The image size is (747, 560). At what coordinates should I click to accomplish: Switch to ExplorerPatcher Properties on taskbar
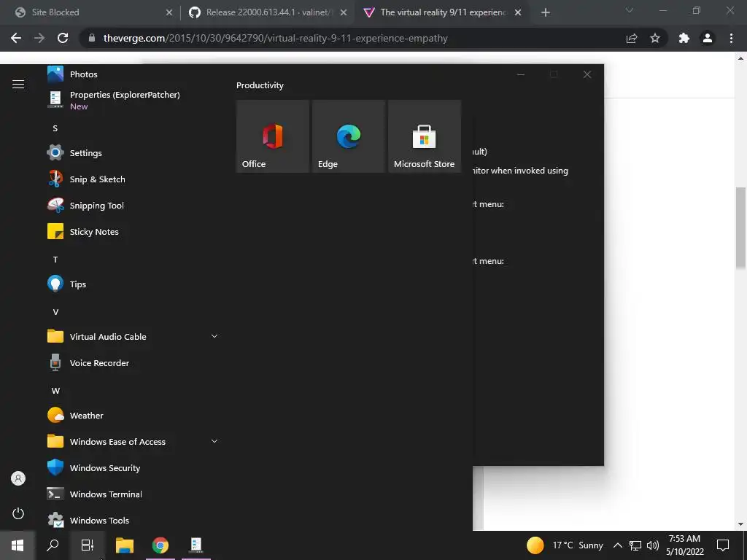point(196,545)
